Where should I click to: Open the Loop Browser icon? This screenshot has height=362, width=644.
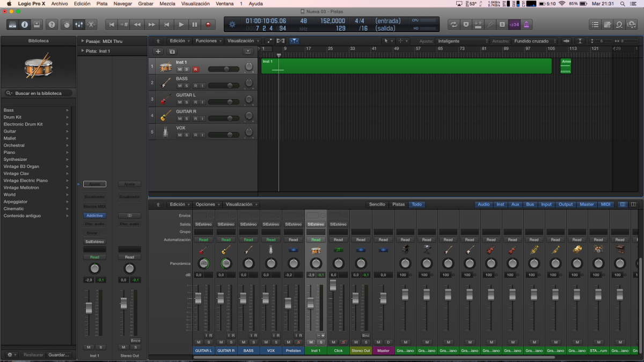pyautogui.click(x=619, y=24)
